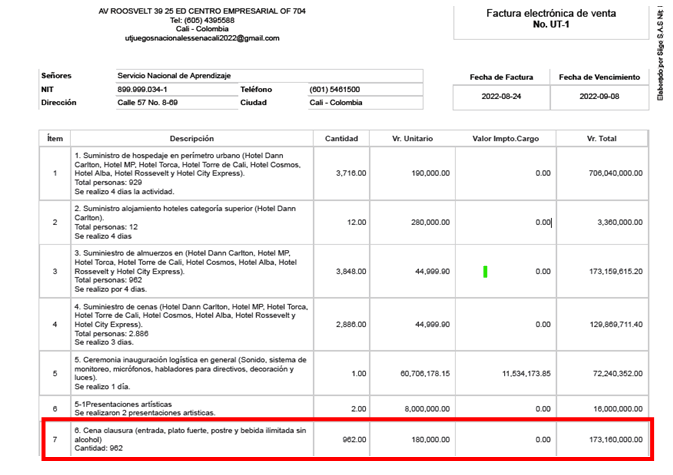This screenshot has height=475, width=673.
Task: Click the 'Vr. Total' column header
Action: (x=601, y=139)
